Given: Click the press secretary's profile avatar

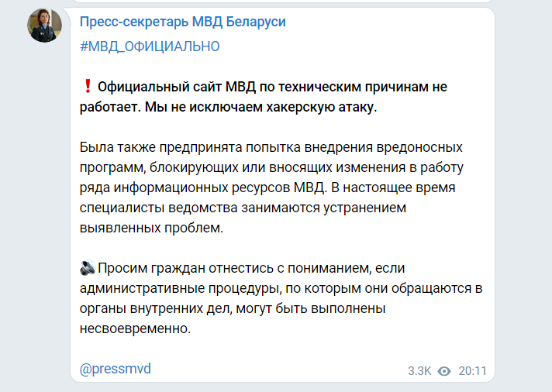Looking at the screenshot, I should click(45, 26).
